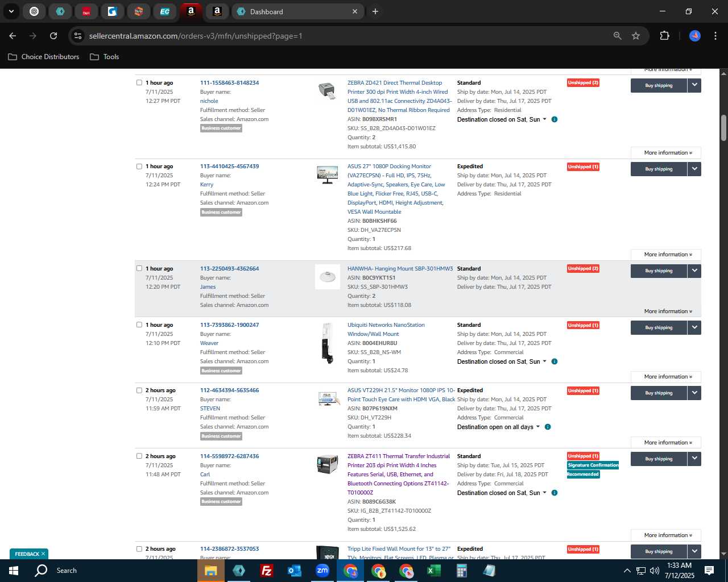Switch to the D&H browser tab
Image resolution: width=728 pixels, height=582 pixels.
(x=86, y=11)
